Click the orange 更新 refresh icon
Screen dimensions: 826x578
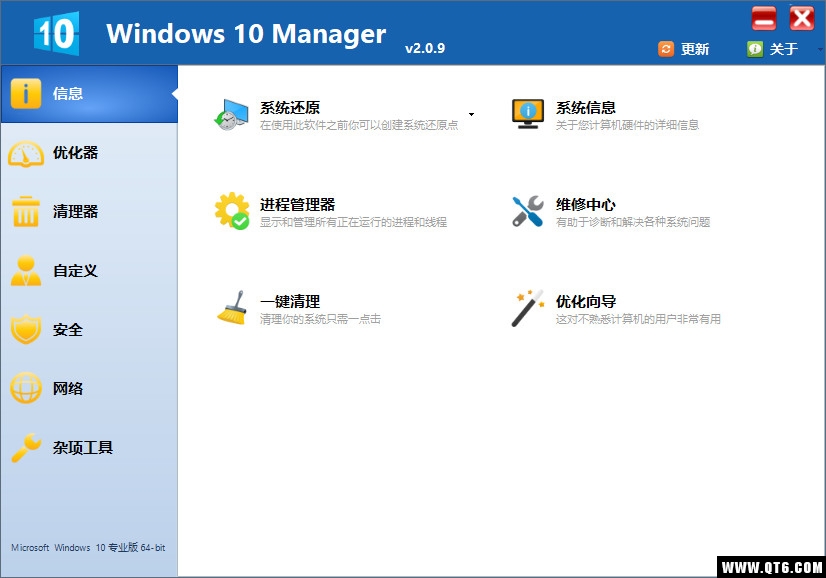[x=666, y=49]
